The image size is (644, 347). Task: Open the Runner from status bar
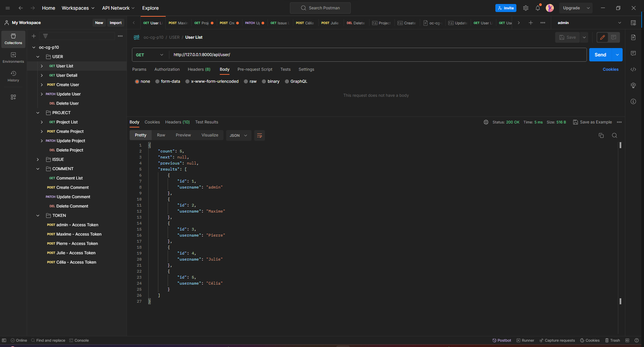pyautogui.click(x=525, y=340)
